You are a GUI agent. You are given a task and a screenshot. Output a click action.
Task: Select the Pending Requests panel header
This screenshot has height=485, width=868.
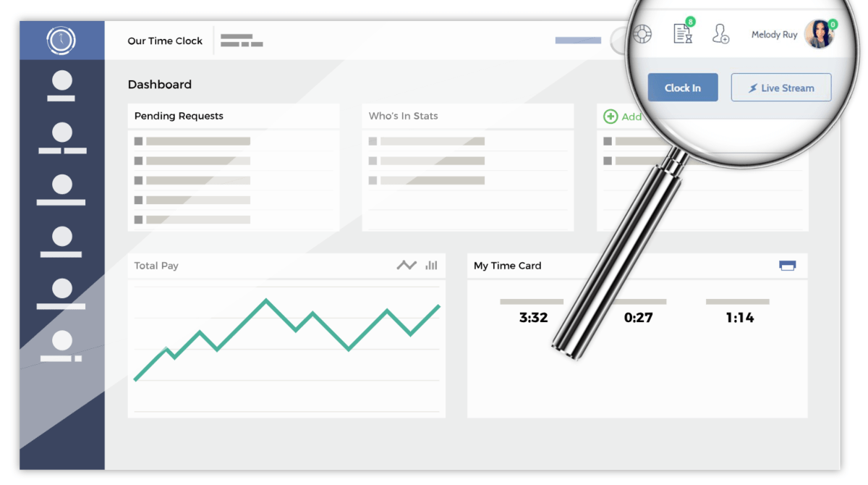click(x=234, y=116)
